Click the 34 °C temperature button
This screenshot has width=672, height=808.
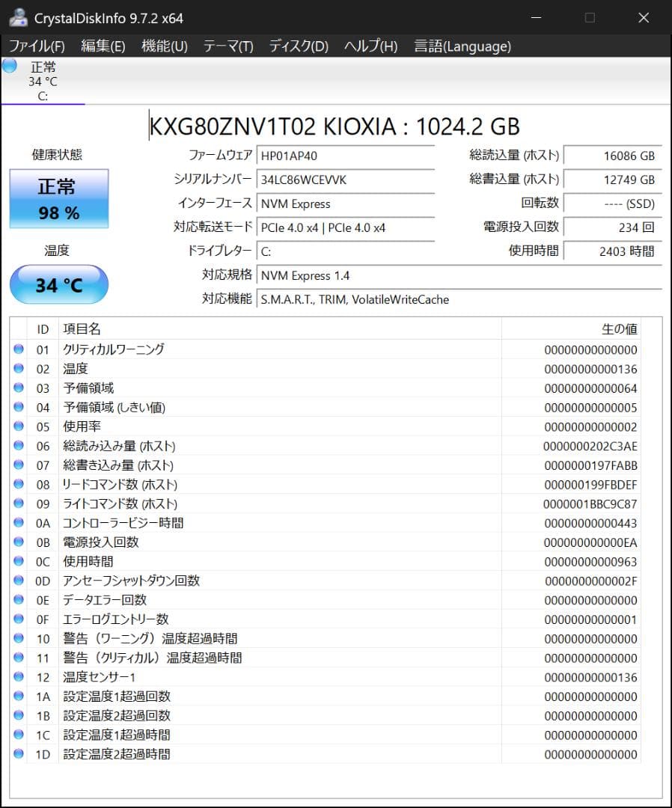click(58, 284)
